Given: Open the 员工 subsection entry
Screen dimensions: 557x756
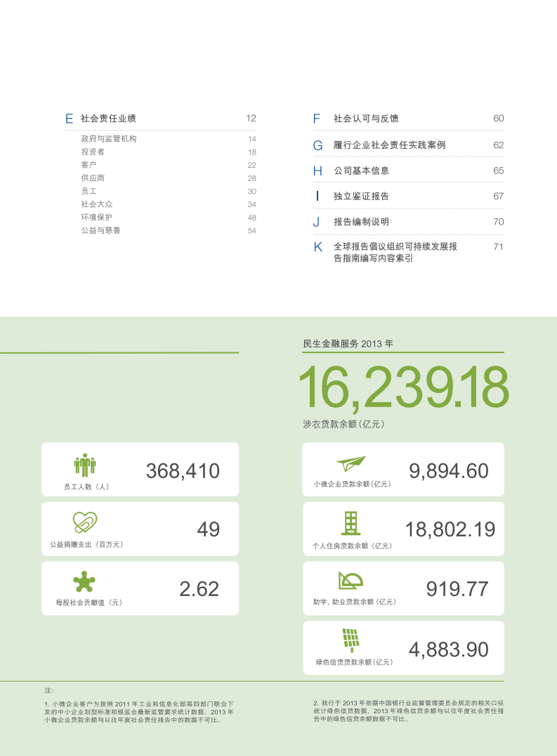Looking at the screenshot, I should tap(89, 192).
